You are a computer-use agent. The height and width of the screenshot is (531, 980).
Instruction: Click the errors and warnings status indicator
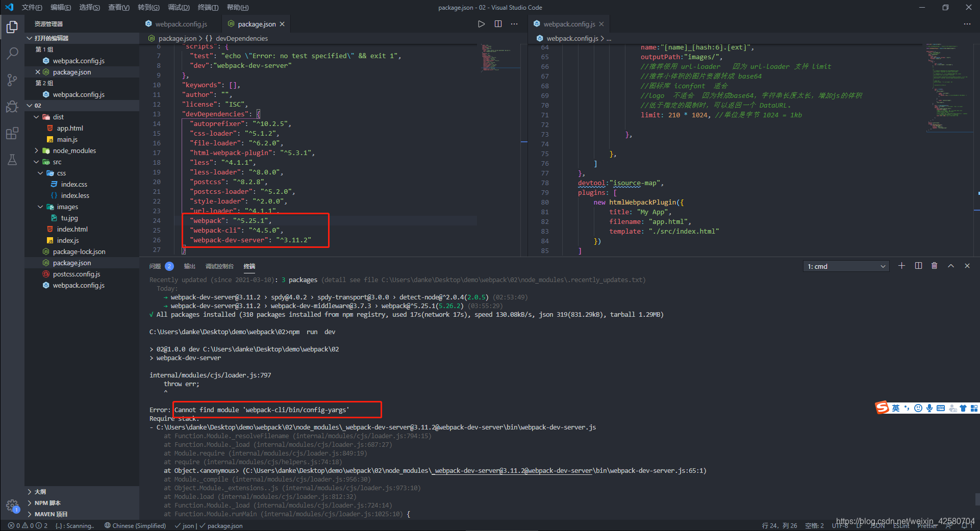[28, 525]
